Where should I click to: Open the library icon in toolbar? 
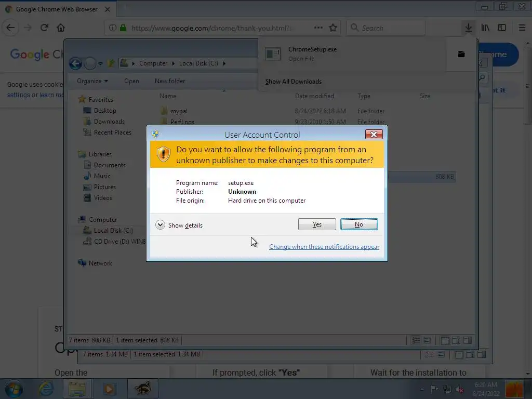point(485,28)
